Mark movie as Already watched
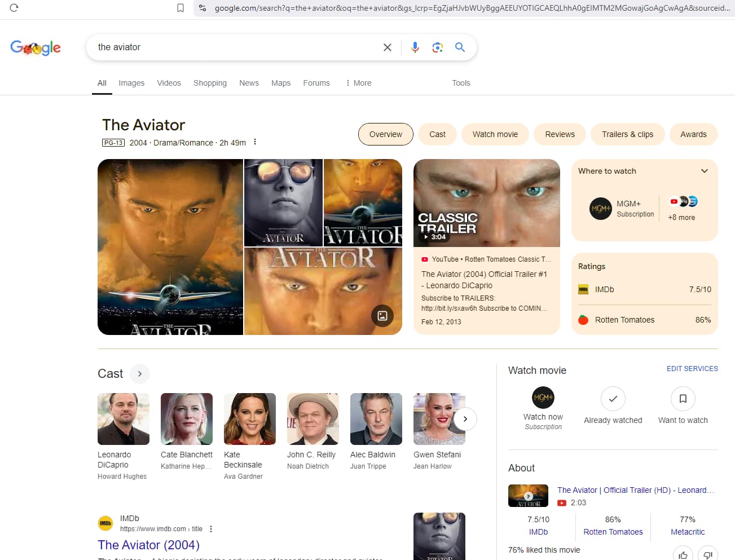 pyautogui.click(x=613, y=399)
